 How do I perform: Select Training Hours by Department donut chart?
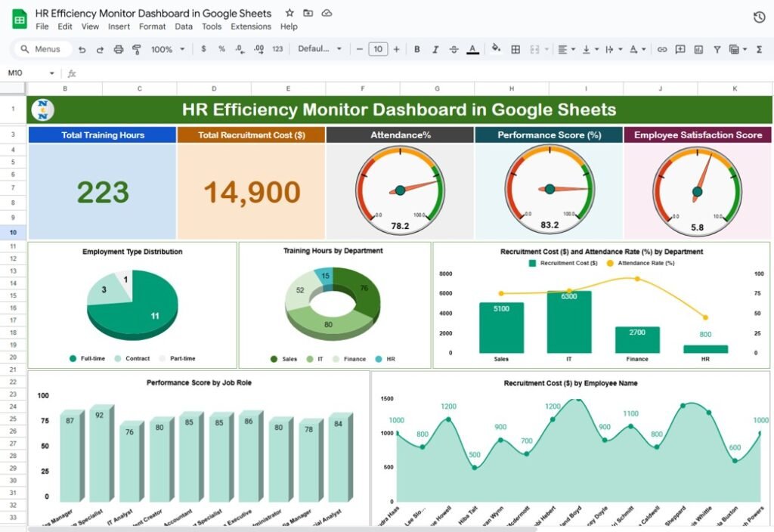coord(333,305)
